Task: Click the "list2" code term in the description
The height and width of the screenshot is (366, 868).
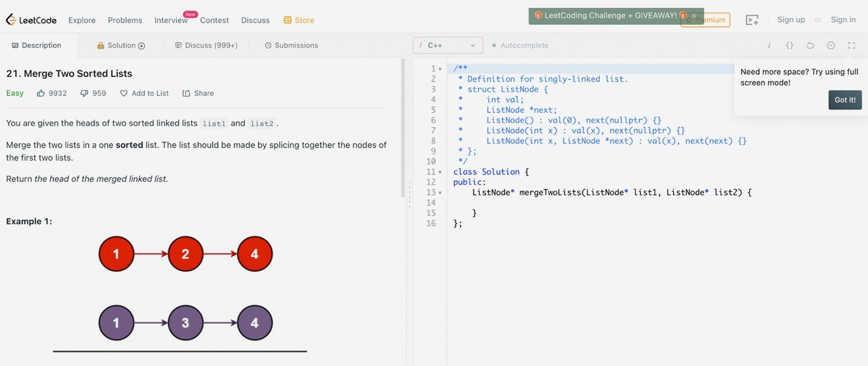Action: tap(262, 123)
